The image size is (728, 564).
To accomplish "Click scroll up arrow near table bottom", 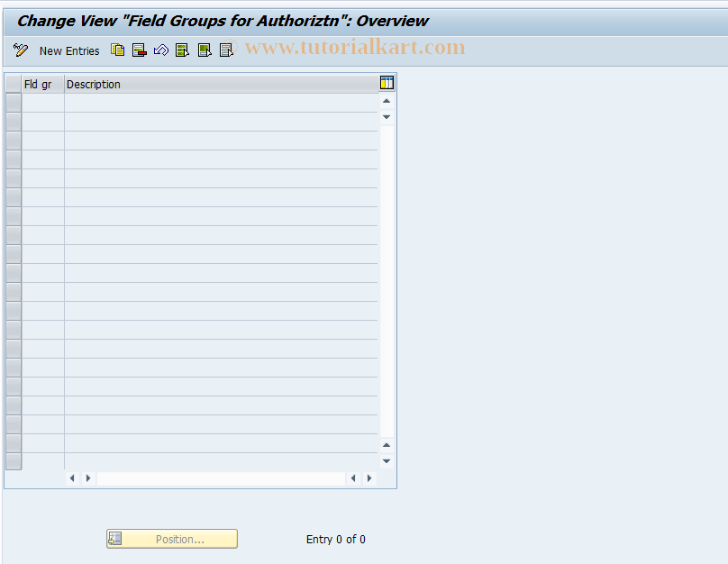I will [387, 445].
